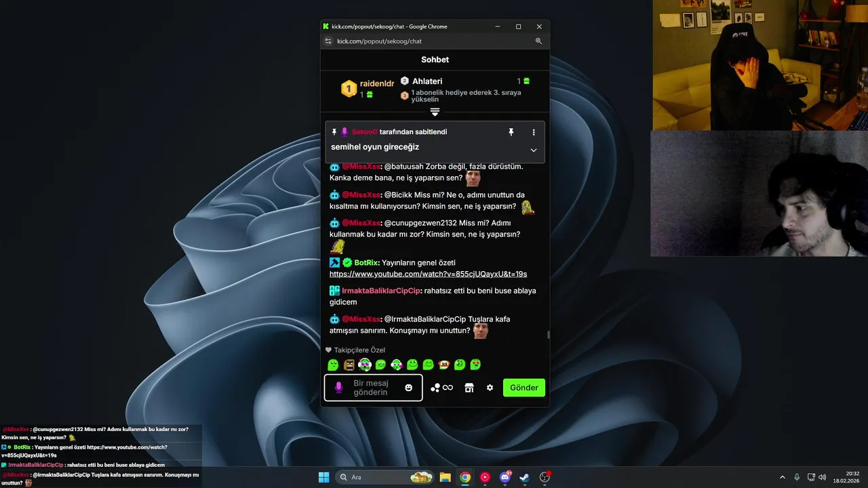Insert the brown angry face emote
The width and height of the screenshot is (868, 488).
349,365
